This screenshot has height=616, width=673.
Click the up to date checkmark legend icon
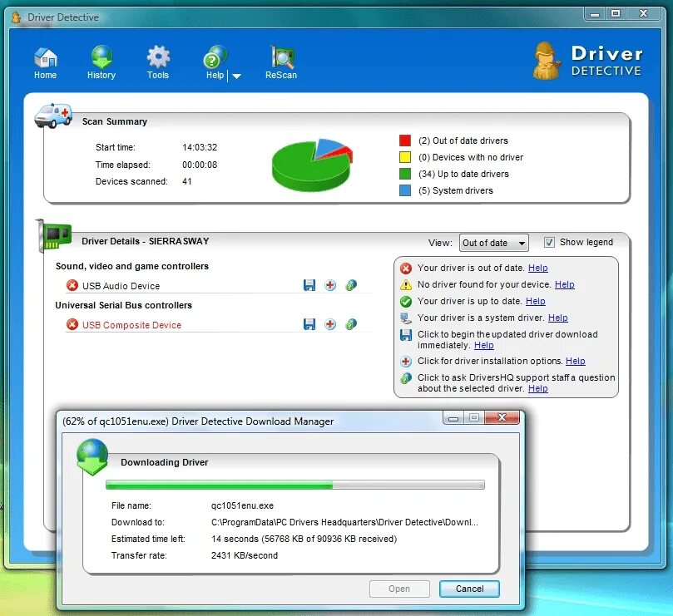point(406,302)
